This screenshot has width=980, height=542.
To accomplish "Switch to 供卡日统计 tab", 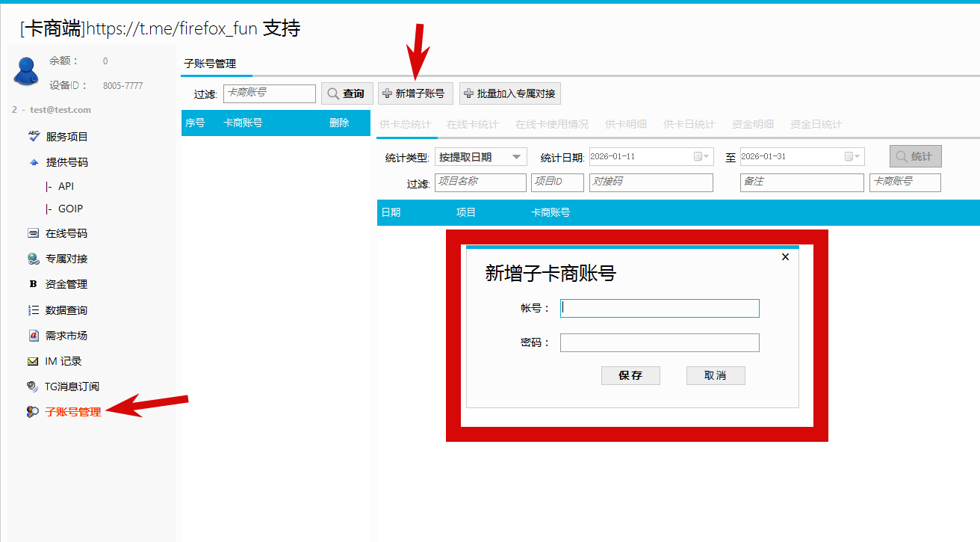I will tap(689, 124).
